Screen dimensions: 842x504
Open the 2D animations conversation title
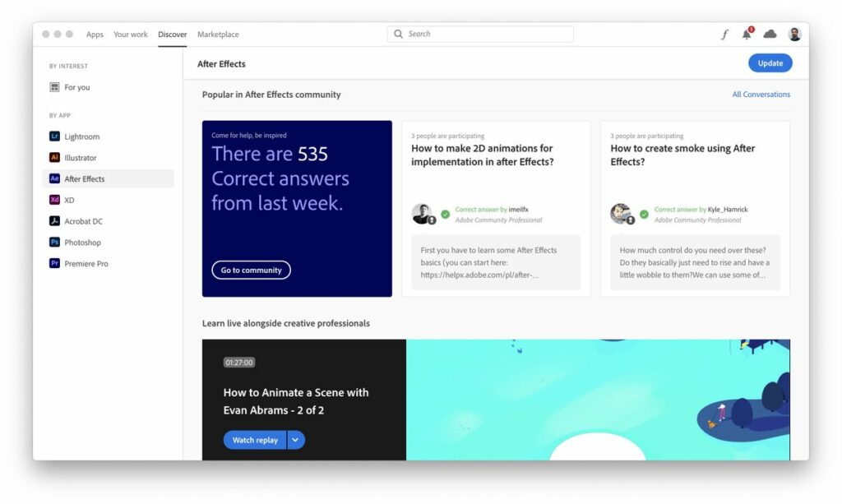[482, 155]
